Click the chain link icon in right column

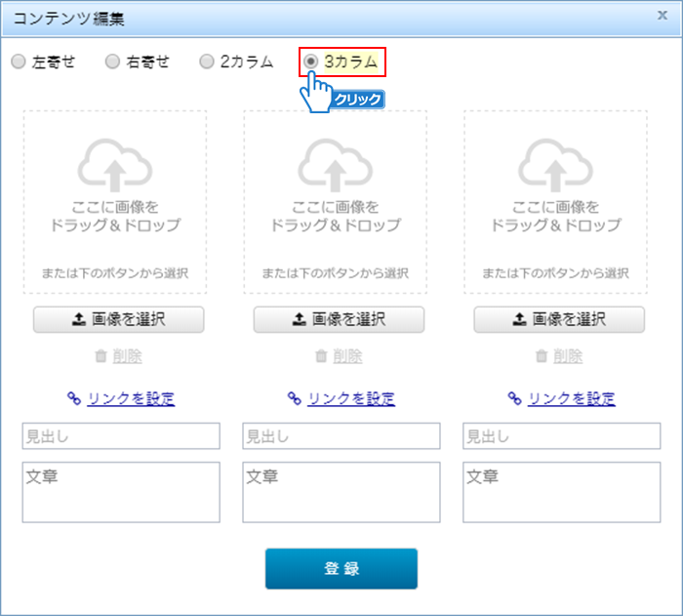[x=514, y=398]
